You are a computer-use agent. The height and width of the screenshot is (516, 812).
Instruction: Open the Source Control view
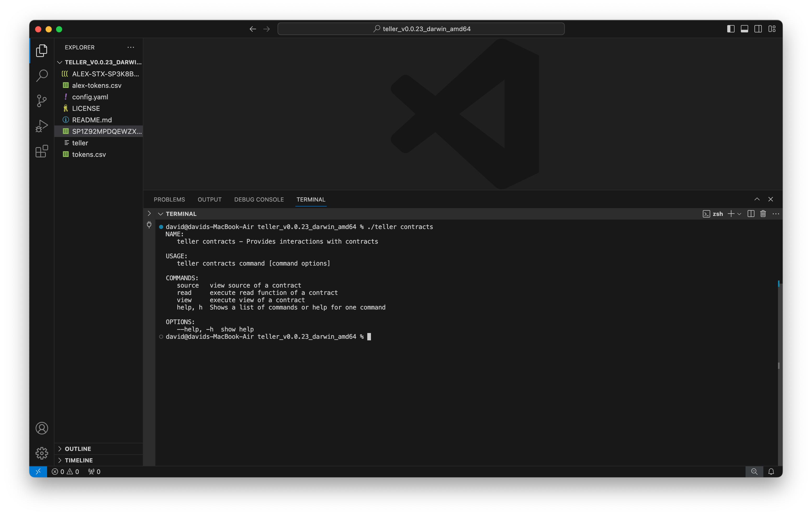click(42, 101)
